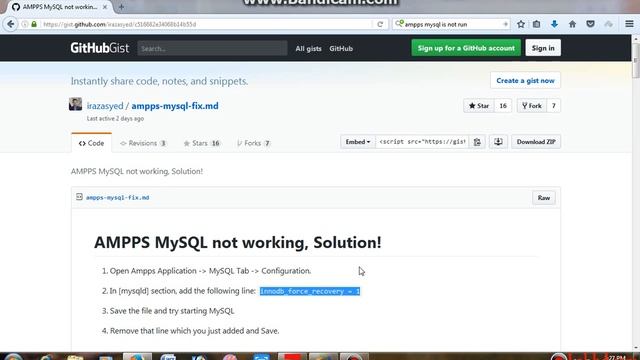The height and width of the screenshot is (360, 640).
Task: Click step 4 Remove that line text
Action: [194, 331]
